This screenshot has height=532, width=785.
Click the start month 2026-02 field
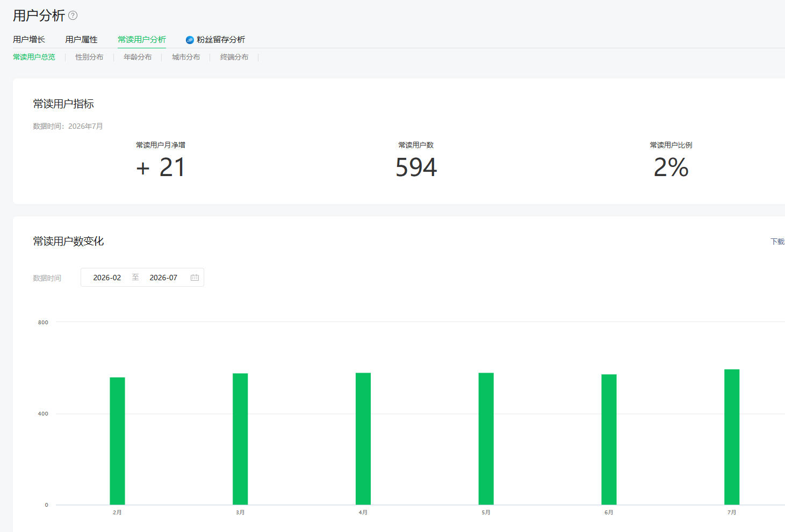pyautogui.click(x=107, y=278)
